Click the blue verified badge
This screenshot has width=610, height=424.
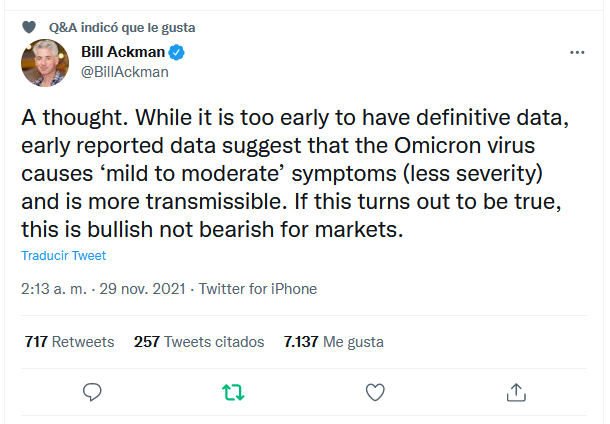[x=174, y=52]
